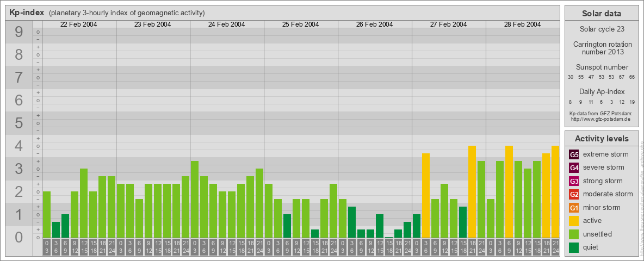Click the Kp scale number 7
644x261 pixels.
[19, 78]
